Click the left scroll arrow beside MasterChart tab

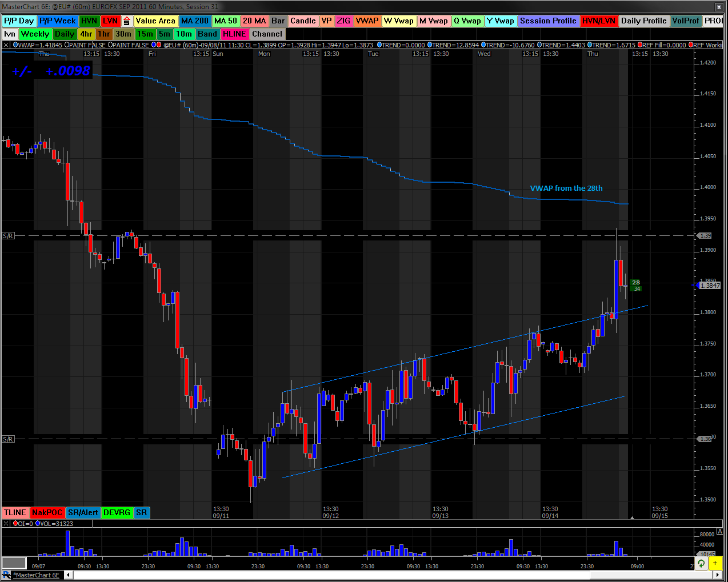(x=69, y=575)
